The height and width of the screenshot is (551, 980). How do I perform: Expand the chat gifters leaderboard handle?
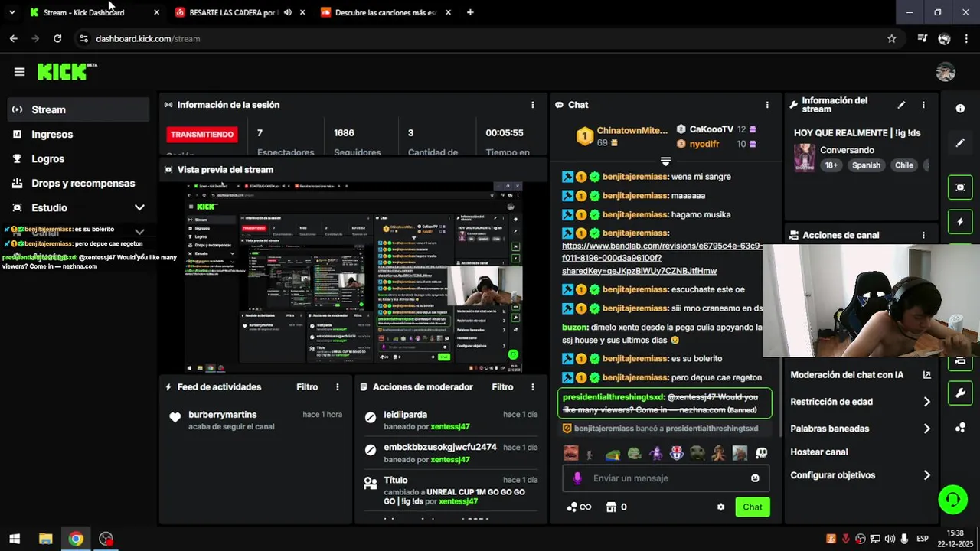coord(665,161)
